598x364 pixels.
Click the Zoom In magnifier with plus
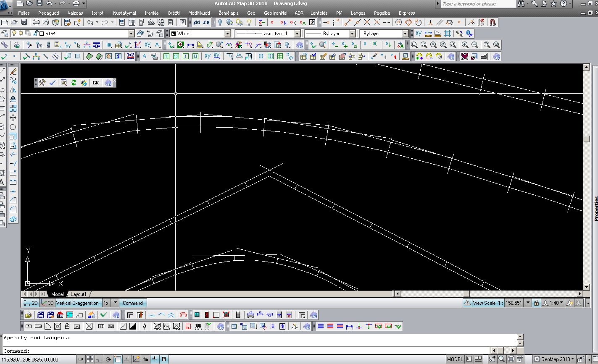[465, 45]
